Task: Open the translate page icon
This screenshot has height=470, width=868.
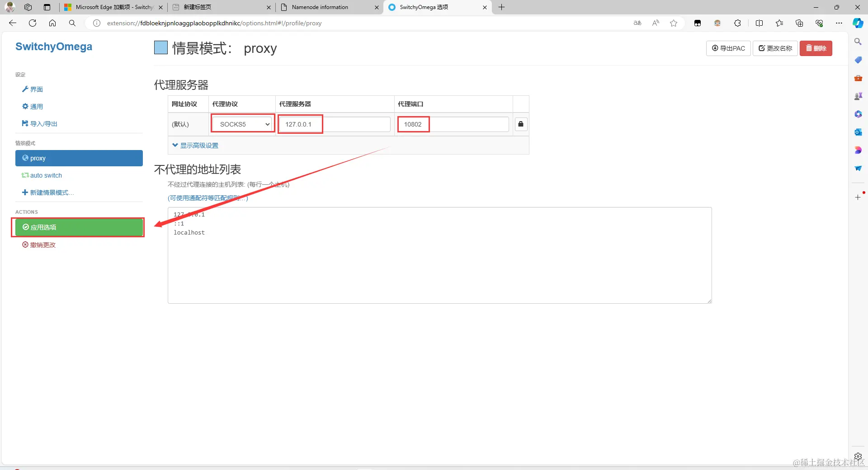Action: click(637, 23)
